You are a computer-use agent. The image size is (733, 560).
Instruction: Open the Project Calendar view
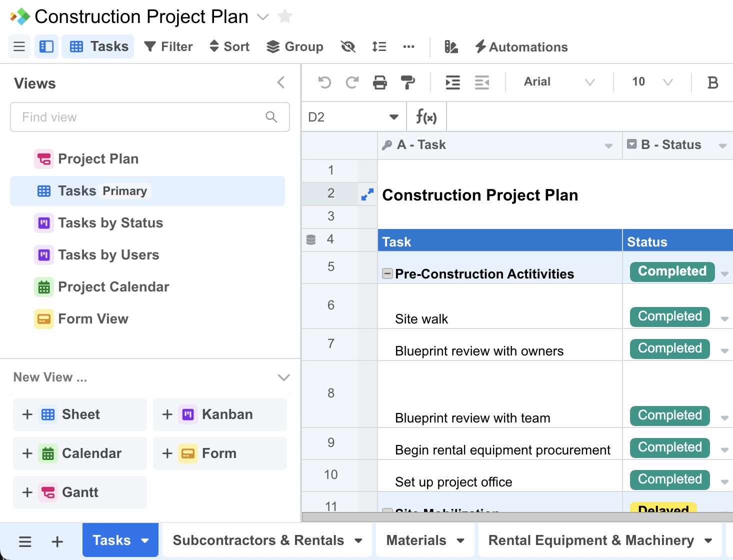(x=147, y=287)
